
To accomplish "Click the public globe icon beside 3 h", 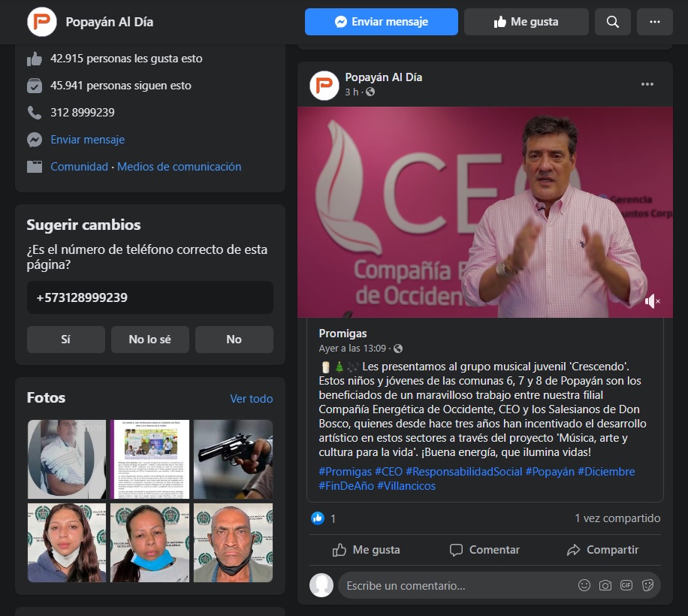I will click(370, 92).
